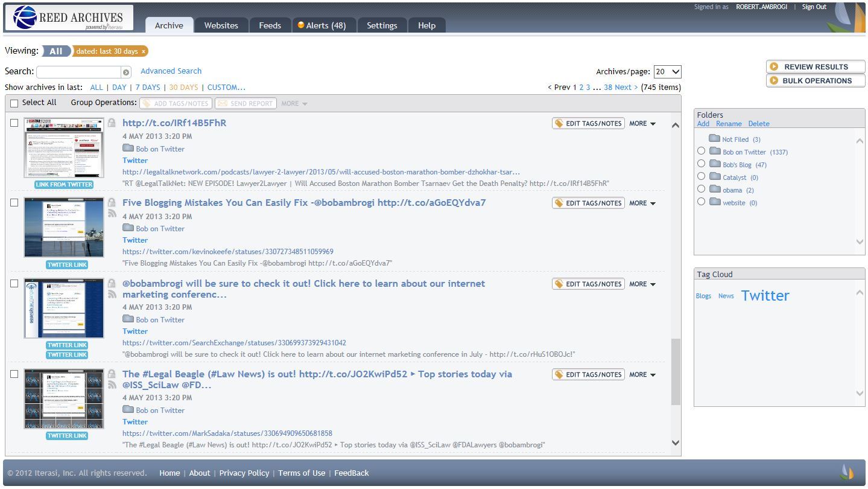Select Bob on Twitter folder radio button
This screenshot has width=868, height=489.
tap(701, 151)
